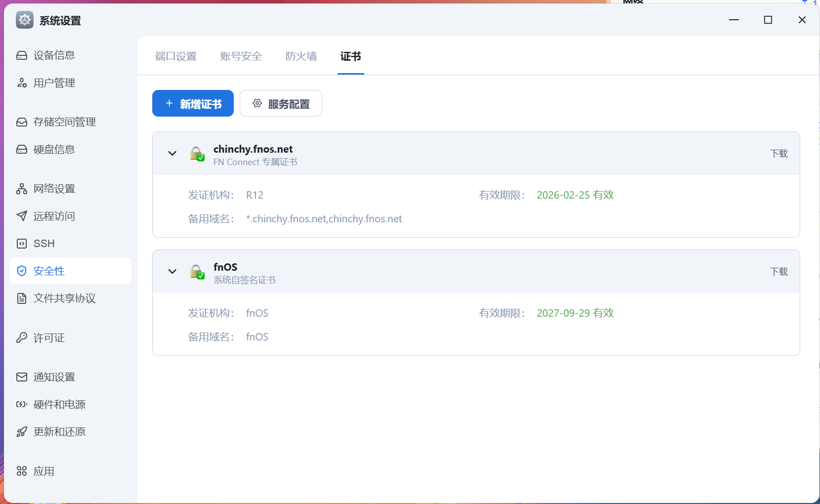820x504 pixels.
Task: Click the Update and Restore (更新和还原) rocket icon
Action: point(22,432)
